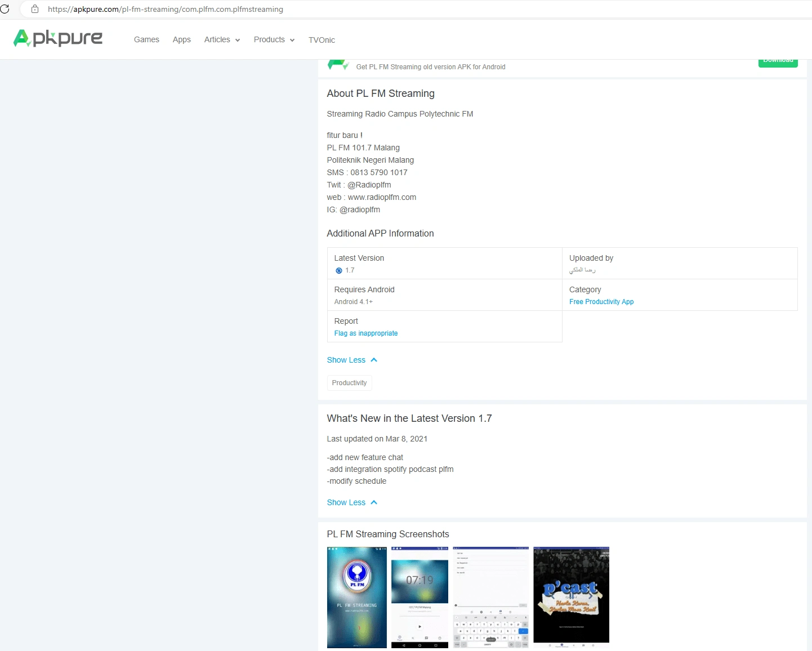Click 'Last updated on Mar 8, 2021' text
Viewport: 812px width, 651px height.
pos(377,439)
